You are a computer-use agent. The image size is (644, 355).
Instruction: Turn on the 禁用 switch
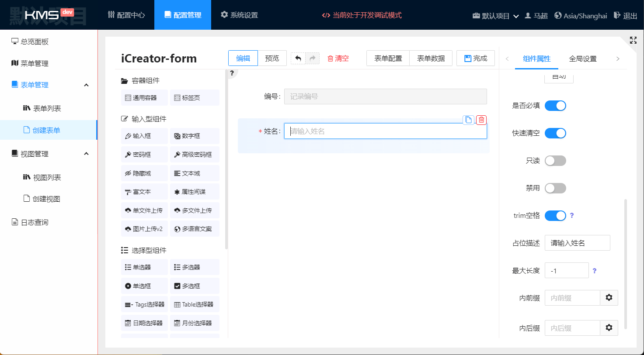(x=555, y=188)
